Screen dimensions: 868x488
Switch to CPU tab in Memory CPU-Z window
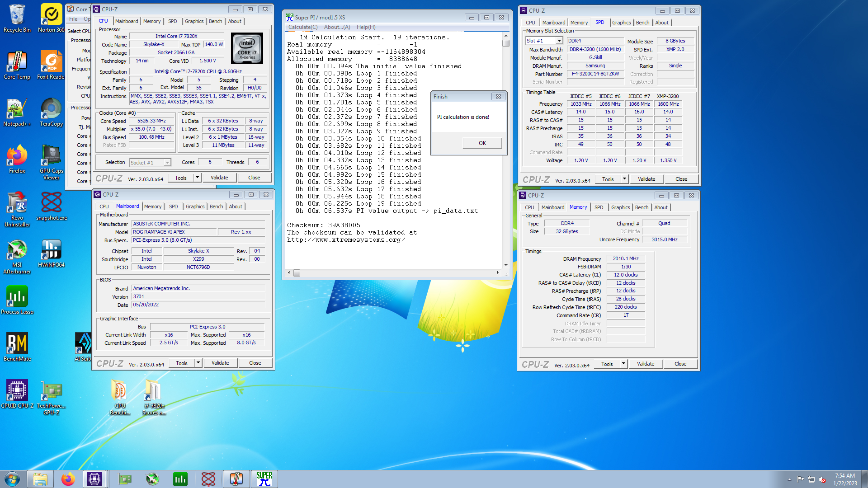click(x=529, y=207)
